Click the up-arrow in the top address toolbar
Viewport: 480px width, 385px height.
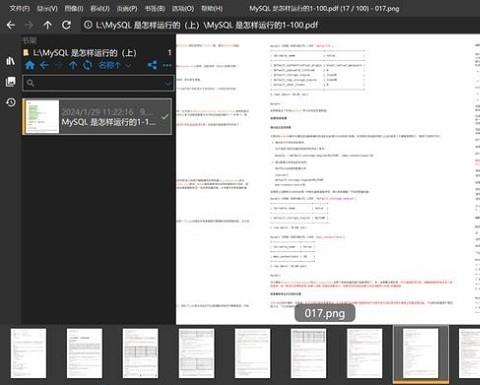(47, 25)
